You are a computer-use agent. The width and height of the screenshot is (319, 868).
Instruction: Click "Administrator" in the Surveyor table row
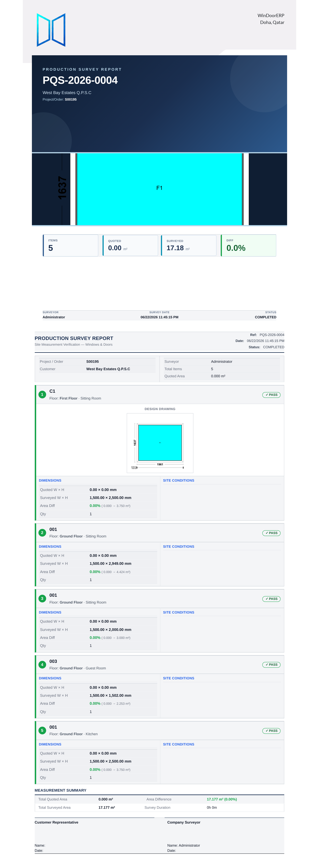click(222, 362)
